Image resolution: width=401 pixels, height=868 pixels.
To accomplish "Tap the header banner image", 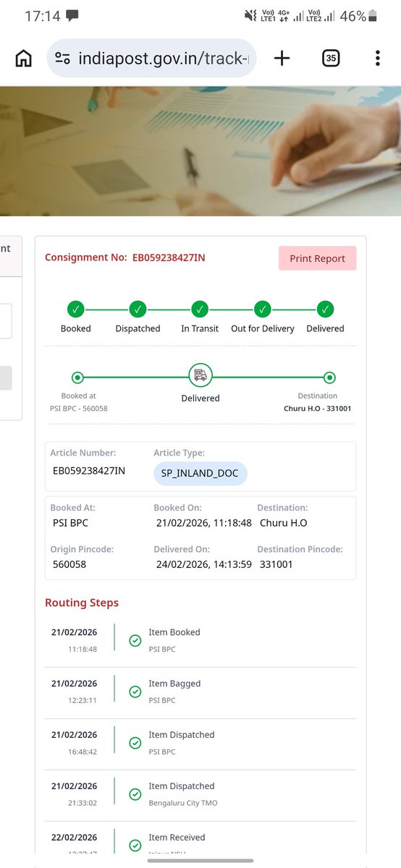I will coord(200,151).
